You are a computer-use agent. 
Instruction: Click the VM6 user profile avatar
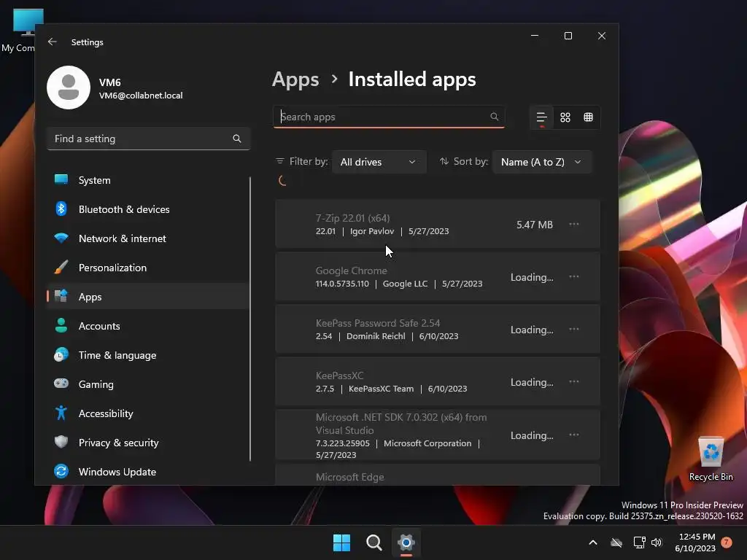coord(69,87)
